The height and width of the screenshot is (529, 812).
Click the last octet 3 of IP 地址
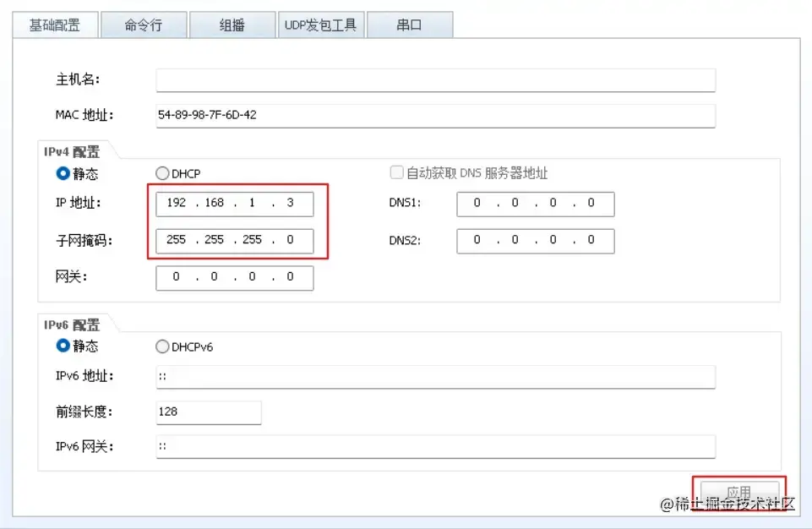tap(291, 203)
